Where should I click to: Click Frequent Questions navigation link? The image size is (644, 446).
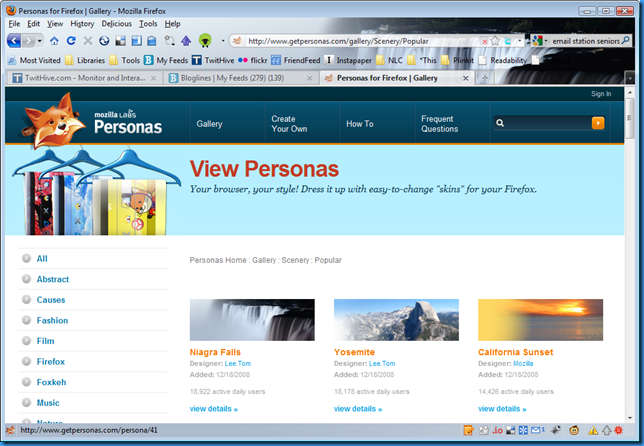439,124
